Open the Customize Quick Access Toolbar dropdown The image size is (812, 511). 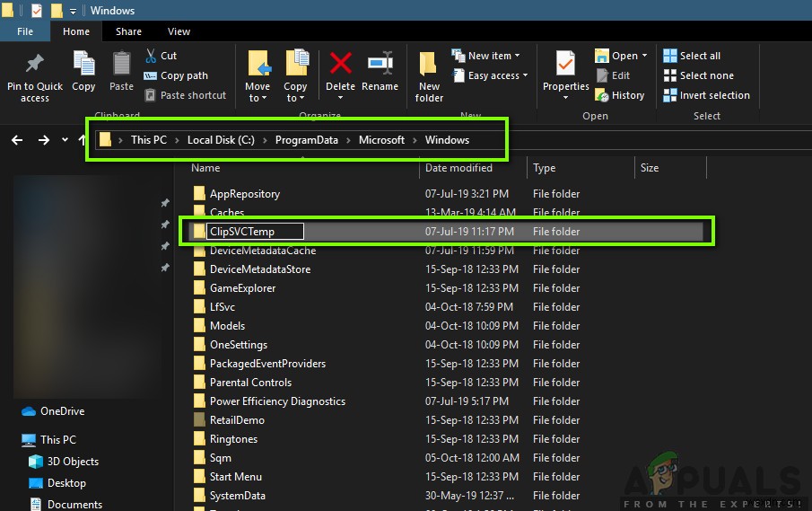(x=73, y=11)
